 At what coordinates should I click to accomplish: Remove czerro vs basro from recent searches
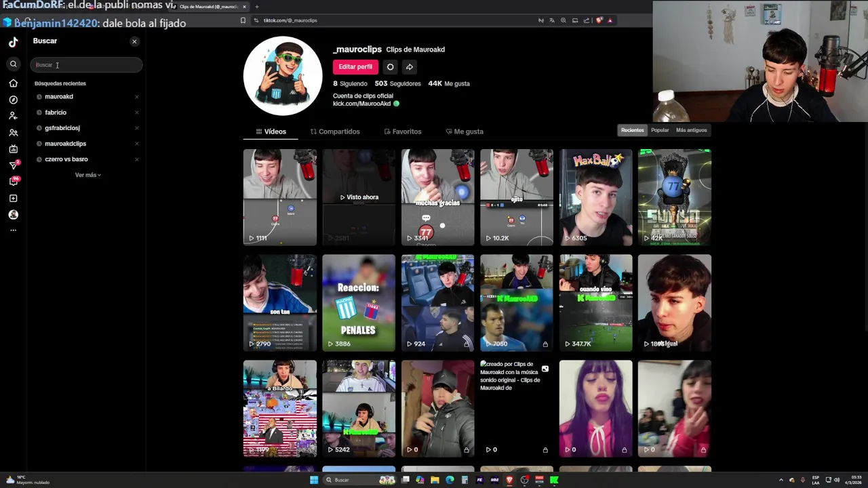(x=136, y=159)
